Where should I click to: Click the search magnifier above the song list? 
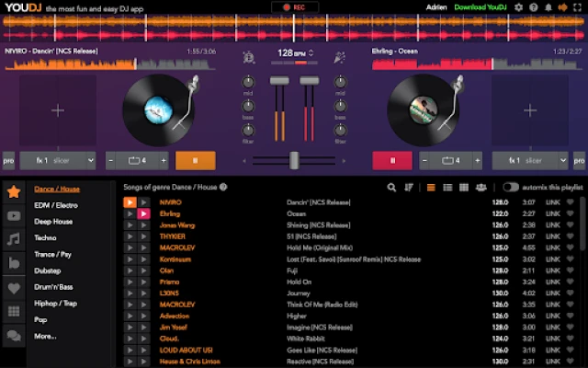tap(392, 188)
